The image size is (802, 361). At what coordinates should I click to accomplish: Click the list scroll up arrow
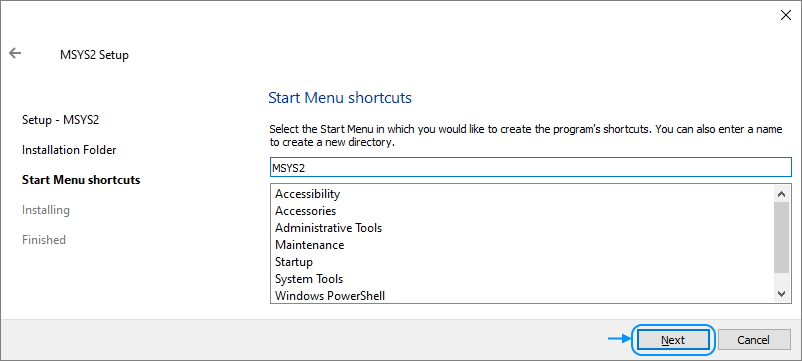(x=781, y=194)
